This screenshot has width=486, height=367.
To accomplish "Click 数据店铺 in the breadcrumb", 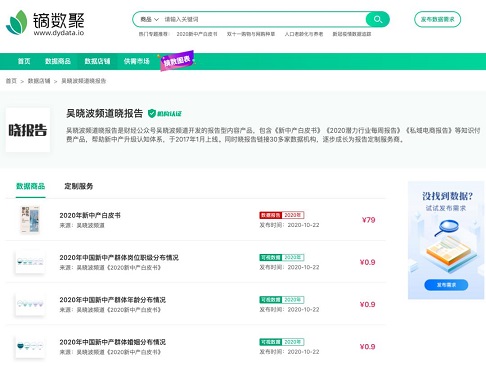I will point(39,81).
